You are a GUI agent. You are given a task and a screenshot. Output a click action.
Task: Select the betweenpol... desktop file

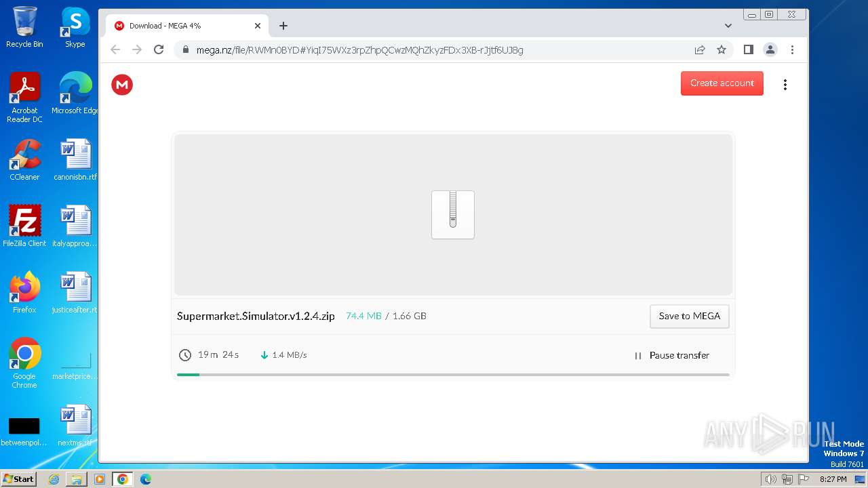point(24,431)
